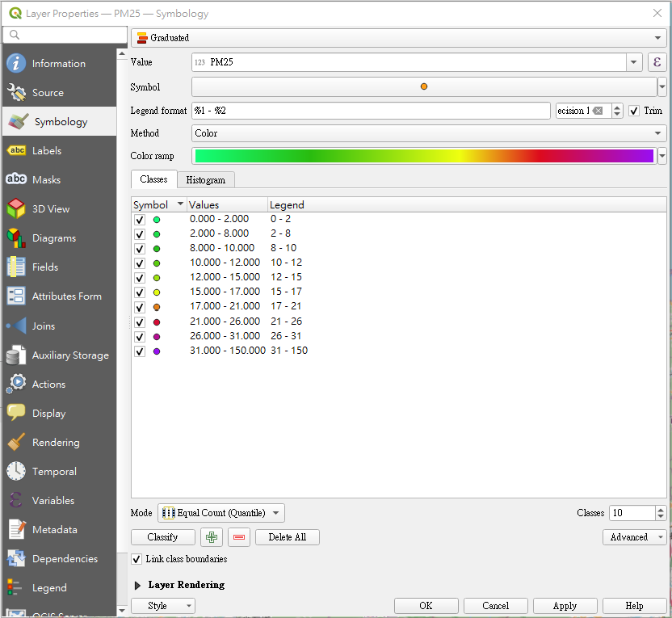This screenshot has height=618, width=672.
Task: Clear the legend precision value
Action: 598,111
